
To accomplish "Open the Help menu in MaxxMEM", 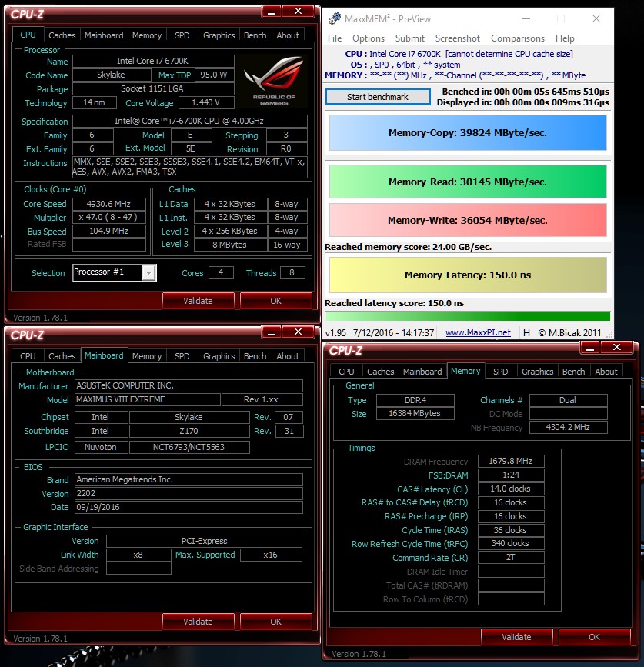I will pos(565,38).
